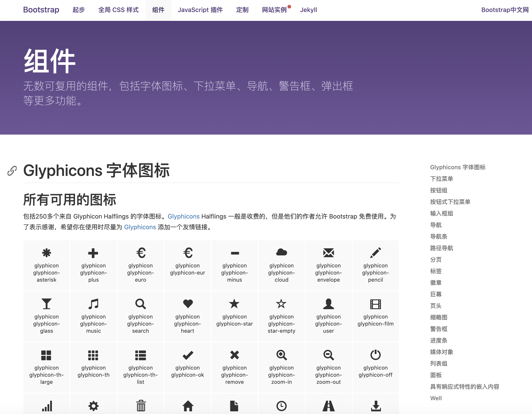
Task: Click the solid glyphicon-star icon
Action: (234, 304)
